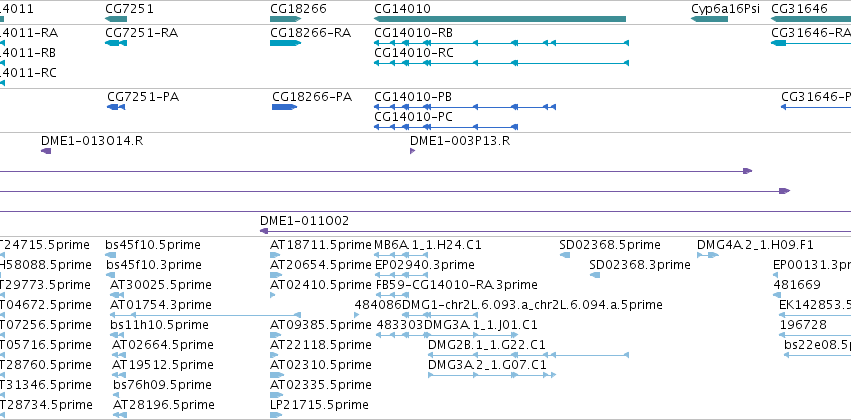Click the CG14010 gene bar
This screenshot has width=851, height=420.
[500, 19]
